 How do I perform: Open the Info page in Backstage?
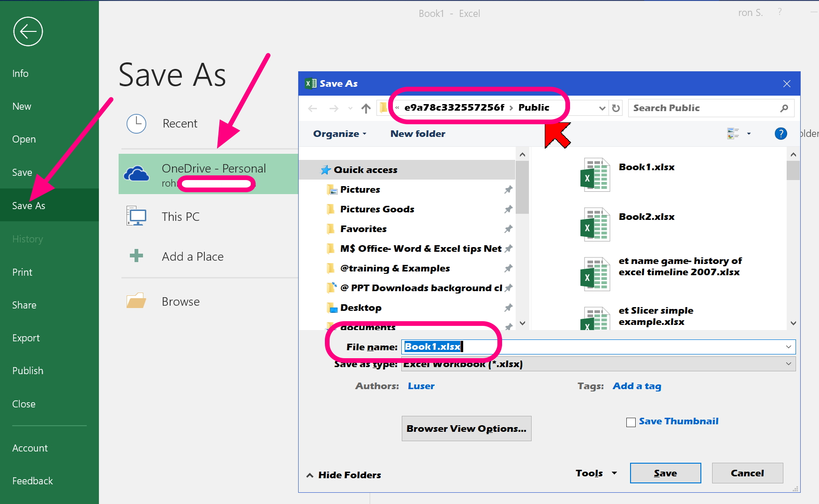click(x=20, y=74)
